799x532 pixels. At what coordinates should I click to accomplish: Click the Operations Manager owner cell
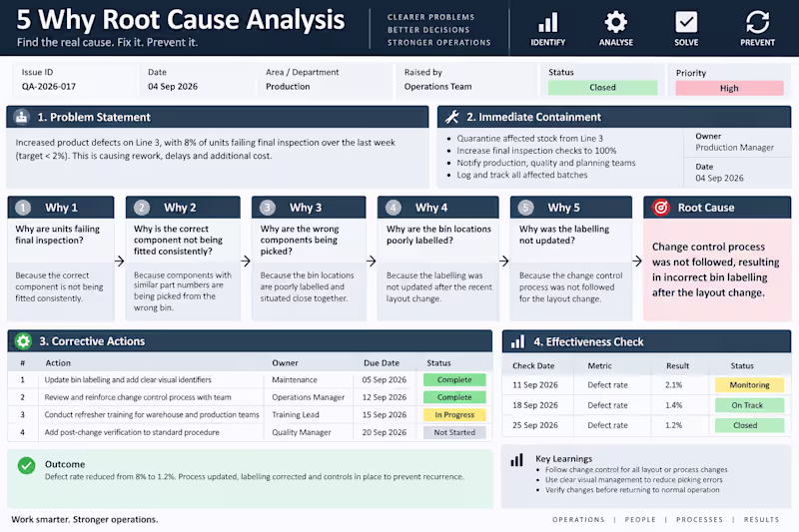click(308, 397)
